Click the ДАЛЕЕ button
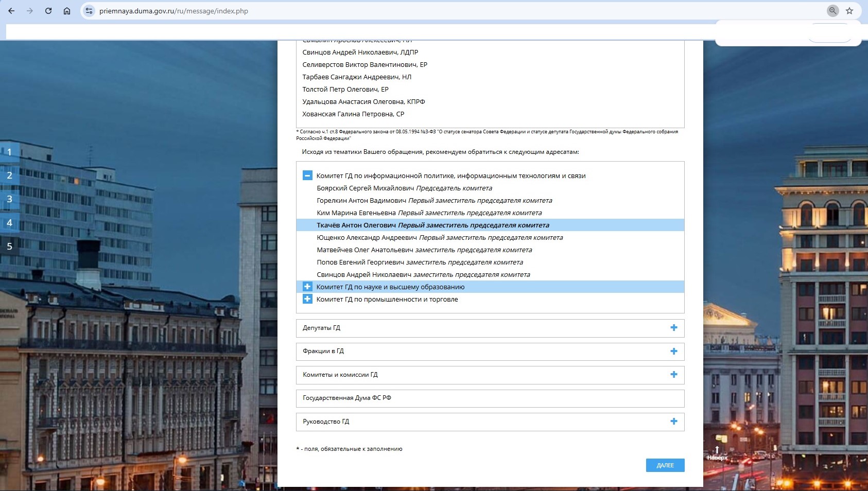This screenshot has width=868, height=491. click(665, 465)
